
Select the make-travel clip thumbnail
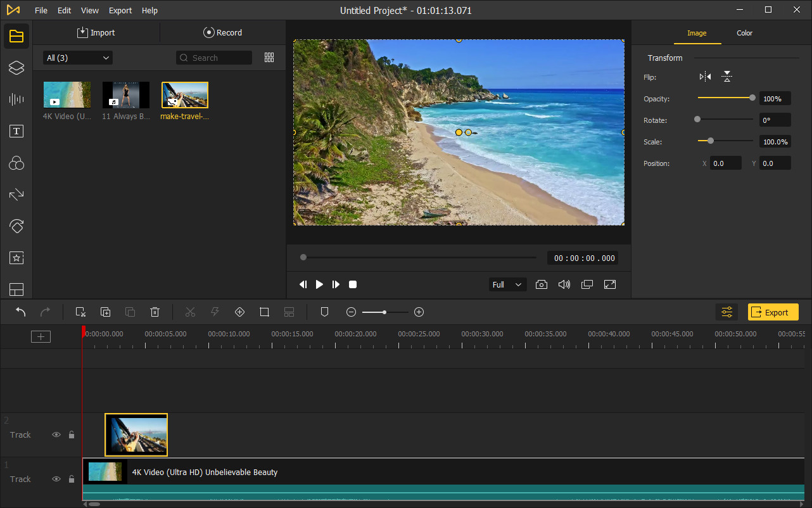coord(184,94)
